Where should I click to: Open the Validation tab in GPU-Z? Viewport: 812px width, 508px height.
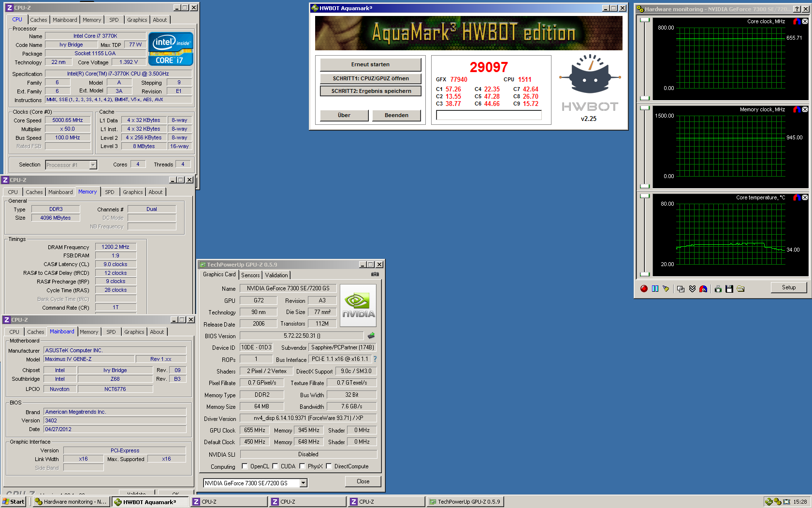pyautogui.click(x=276, y=275)
